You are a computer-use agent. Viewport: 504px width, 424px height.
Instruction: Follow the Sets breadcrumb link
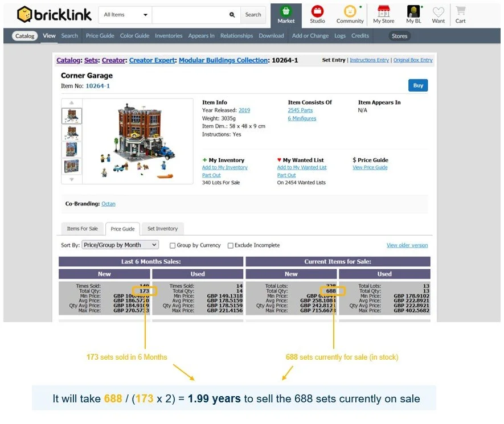point(91,60)
